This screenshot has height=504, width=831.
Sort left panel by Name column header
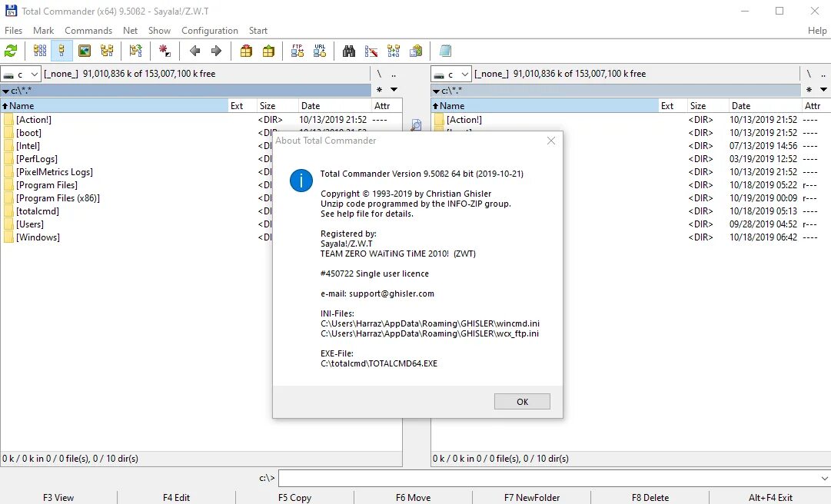pos(114,105)
